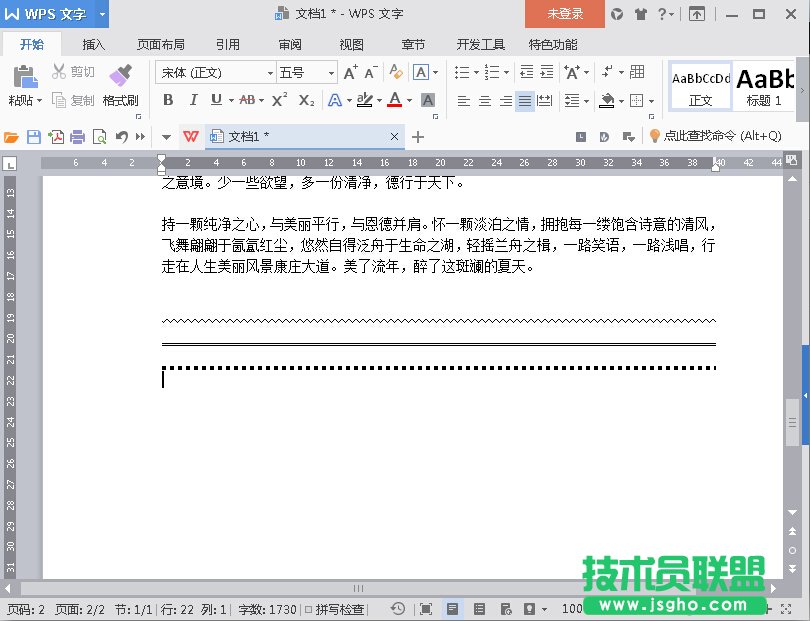Screen dimensions: 810x621
Task: Toggle Italic formatting
Action: point(191,100)
